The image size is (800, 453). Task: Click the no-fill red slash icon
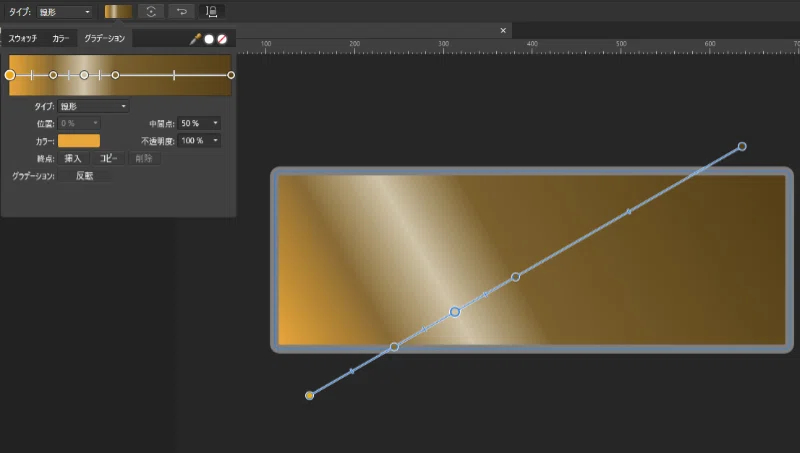(222, 39)
